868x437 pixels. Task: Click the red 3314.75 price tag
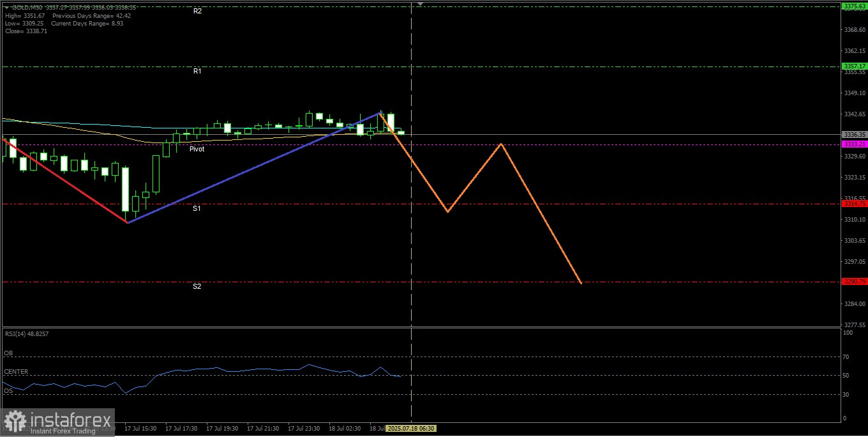pos(854,204)
